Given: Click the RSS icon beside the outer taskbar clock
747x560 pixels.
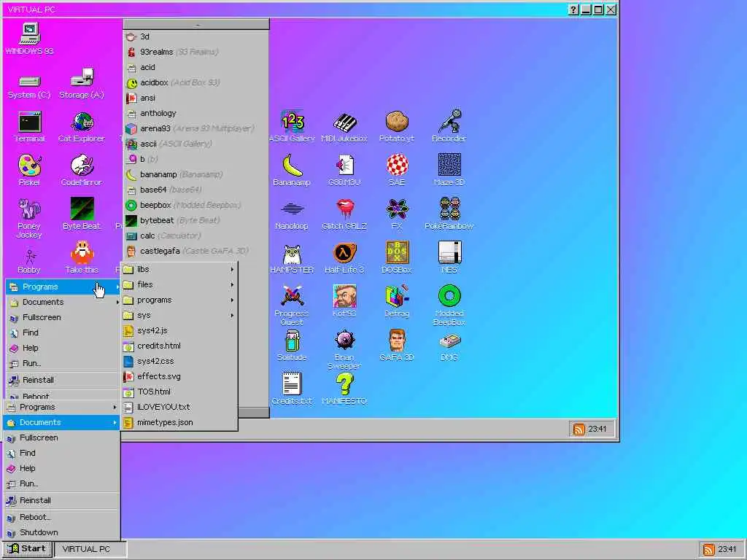Looking at the screenshot, I should coord(708,550).
